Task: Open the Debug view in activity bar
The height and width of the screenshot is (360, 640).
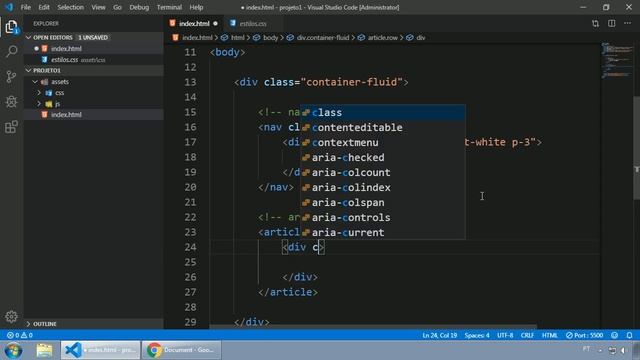Action: [11, 101]
